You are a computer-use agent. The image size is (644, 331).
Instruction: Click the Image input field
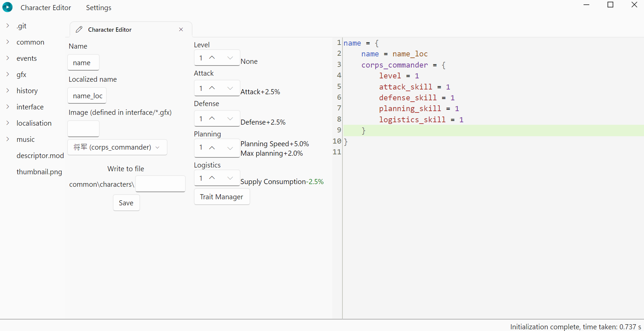coord(83,129)
